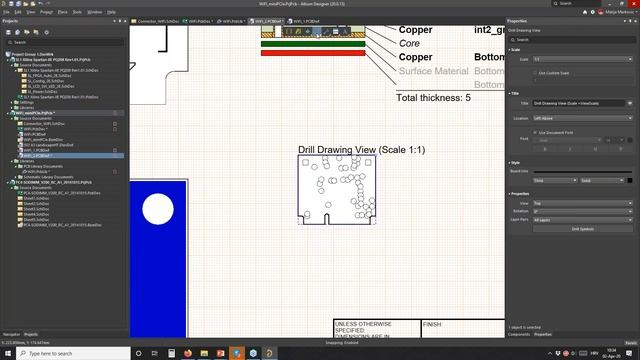Screen dimensions: 640x360
Task: Click the wrench tool in the floating toolbar
Action: 326,31
